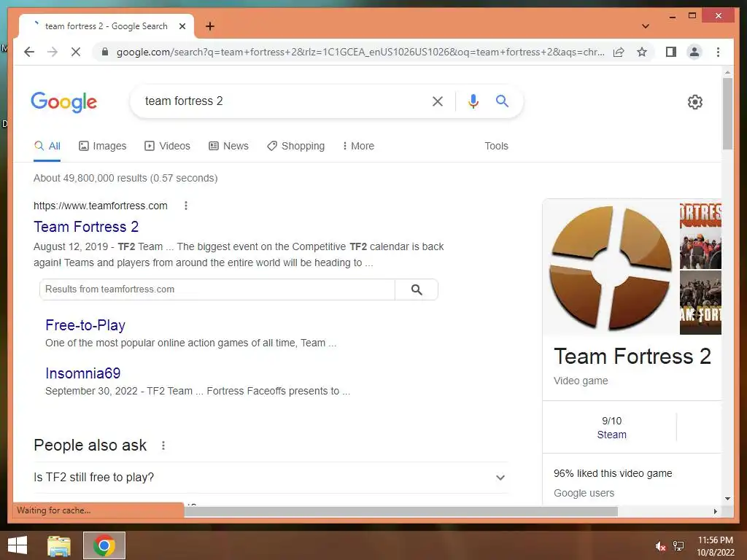Click in the main Google search box
The image size is (747, 560).
click(x=284, y=101)
